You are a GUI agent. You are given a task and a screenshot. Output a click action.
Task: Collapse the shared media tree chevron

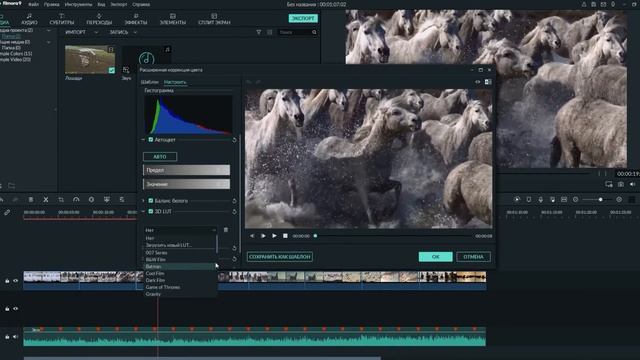[49, 42]
